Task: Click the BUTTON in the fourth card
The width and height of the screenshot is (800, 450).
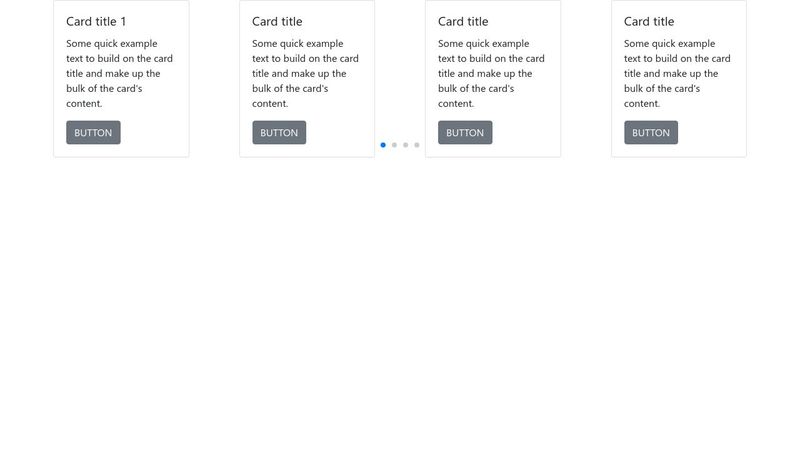Action: click(x=651, y=133)
